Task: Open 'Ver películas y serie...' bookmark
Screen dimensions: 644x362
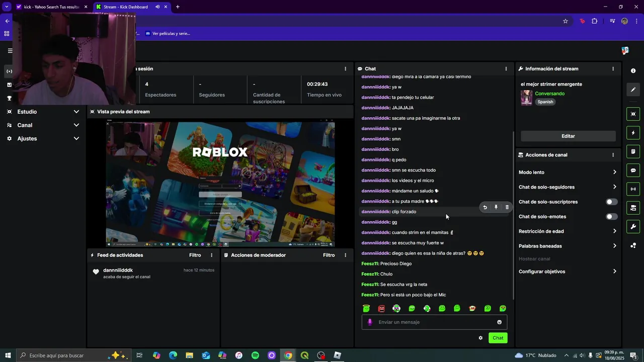Action: point(168,34)
